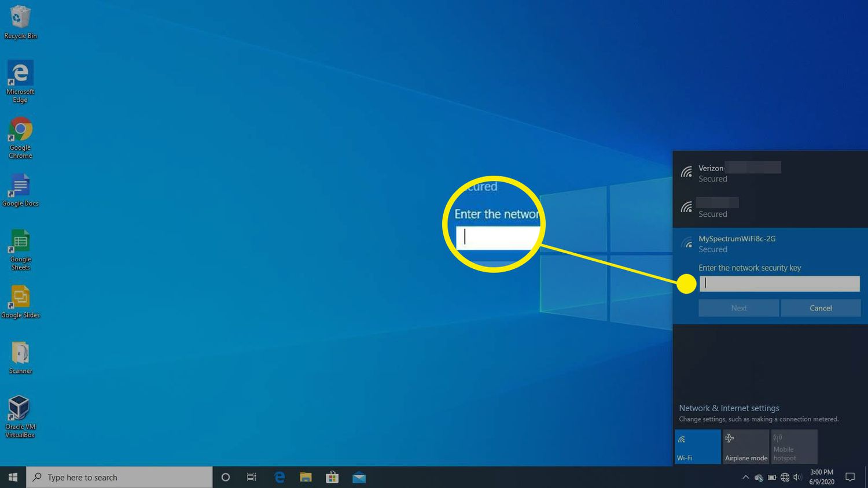
Task: Open the Mail app in the taskbar
Action: [359, 477]
